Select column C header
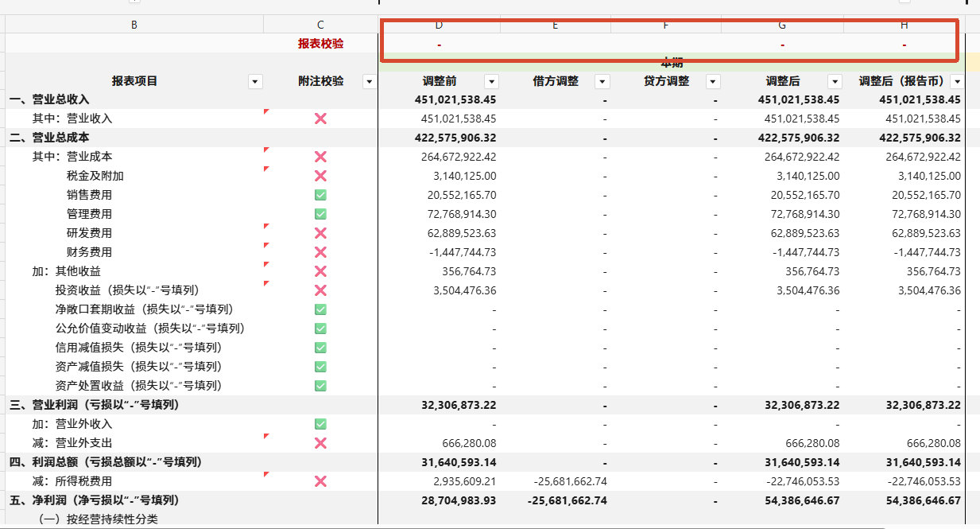980x529 pixels. coord(320,25)
